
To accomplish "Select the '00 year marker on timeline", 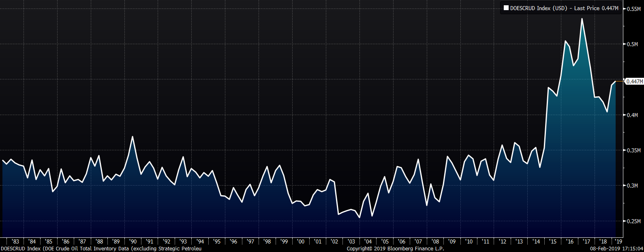I will pos(300,241).
